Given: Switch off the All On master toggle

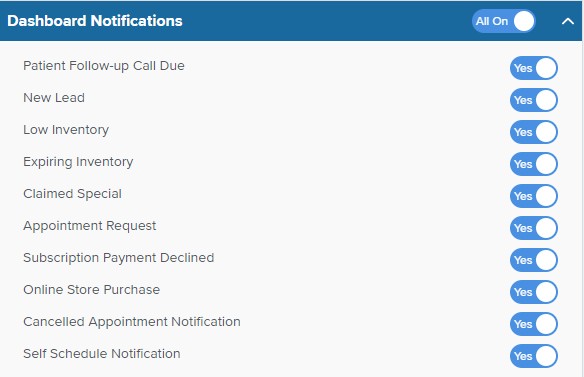Looking at the screenshot, I should click(504, 21).
